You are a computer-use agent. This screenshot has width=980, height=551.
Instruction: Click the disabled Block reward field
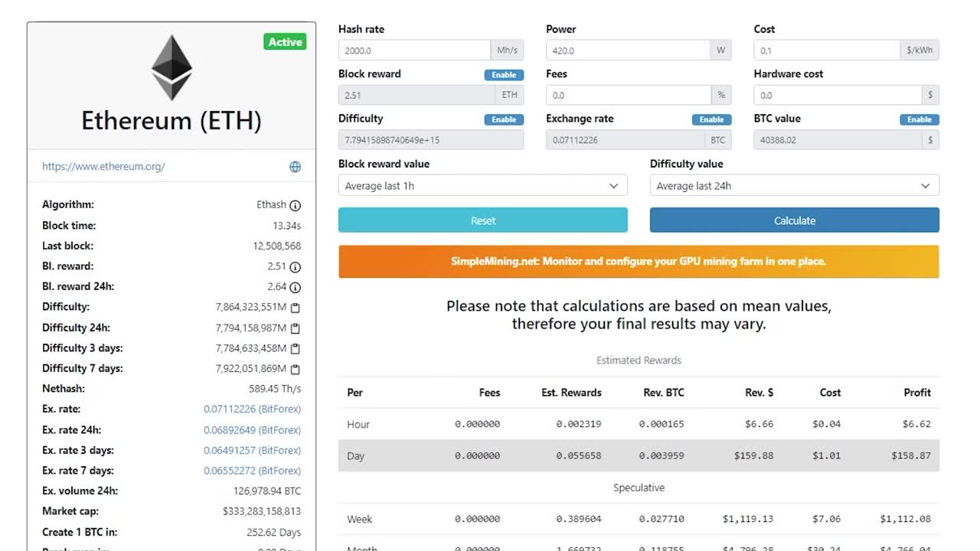pyautogui.click(x=416, y=95)
